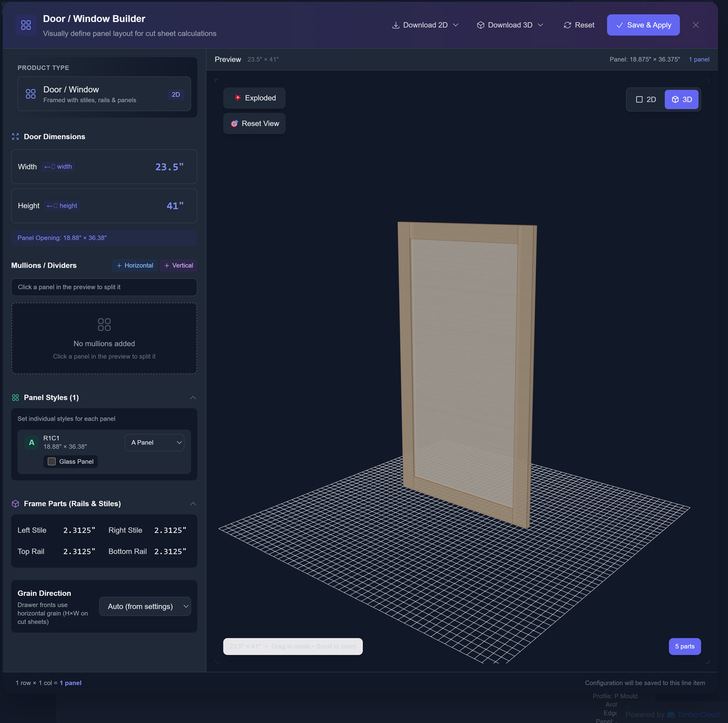Image resolution: width=728 pixels, height=723 pixels.
Task: Open the Grain Direction dropdown
Action: [x=145, y=606]
